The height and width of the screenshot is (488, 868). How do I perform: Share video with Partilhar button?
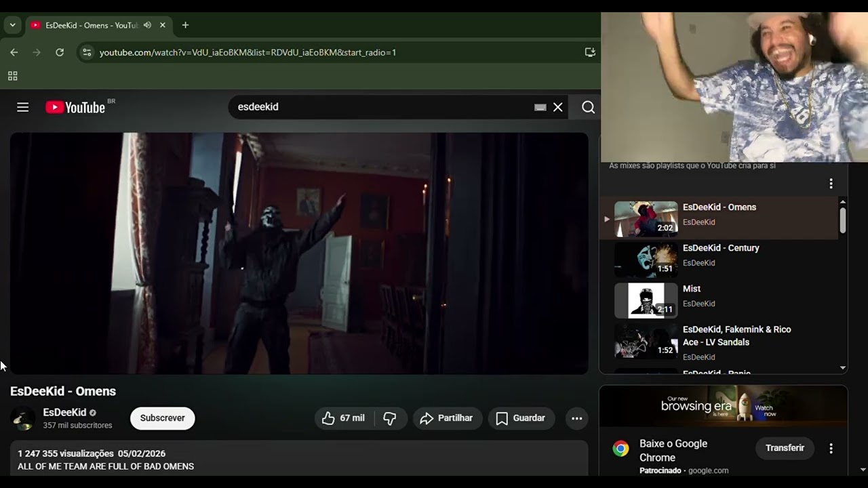coord(446,418)
